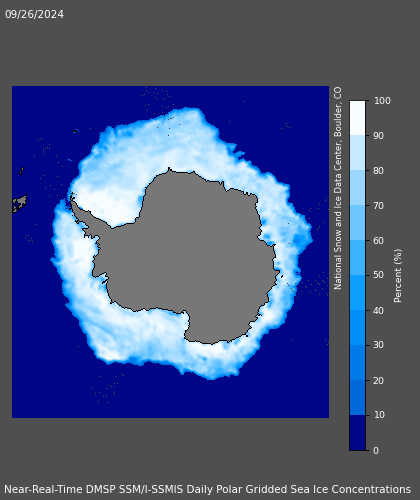Image resolution: width=420 pixels, height=500 pixels.
Task: Click the 100 tick label on colorbar
Action: tap(382, 101)
